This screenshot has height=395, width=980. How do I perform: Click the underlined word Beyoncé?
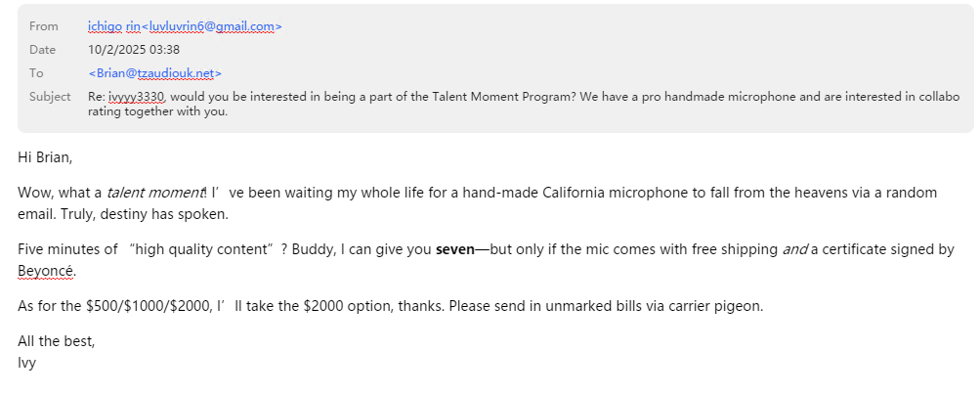pyautogui.click(x=46, y=270)
